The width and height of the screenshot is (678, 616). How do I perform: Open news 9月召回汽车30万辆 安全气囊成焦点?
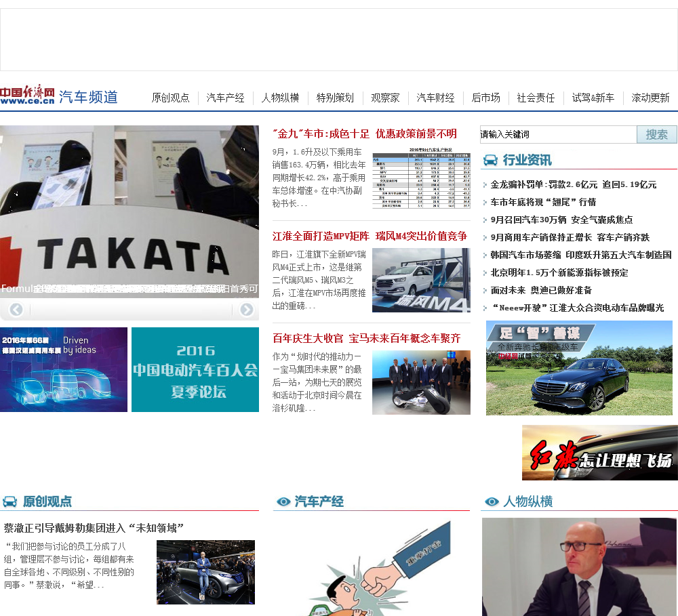click(x=561, y=220)
